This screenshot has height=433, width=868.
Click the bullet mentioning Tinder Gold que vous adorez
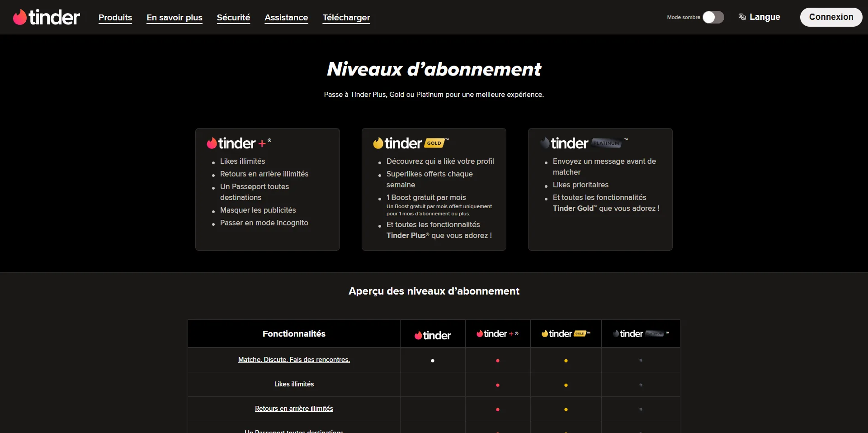coord(606,203)
